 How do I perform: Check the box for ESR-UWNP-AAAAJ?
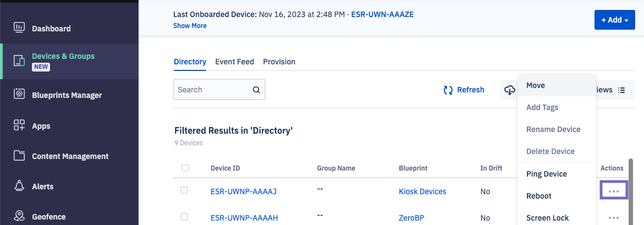[x=184, y=190]
